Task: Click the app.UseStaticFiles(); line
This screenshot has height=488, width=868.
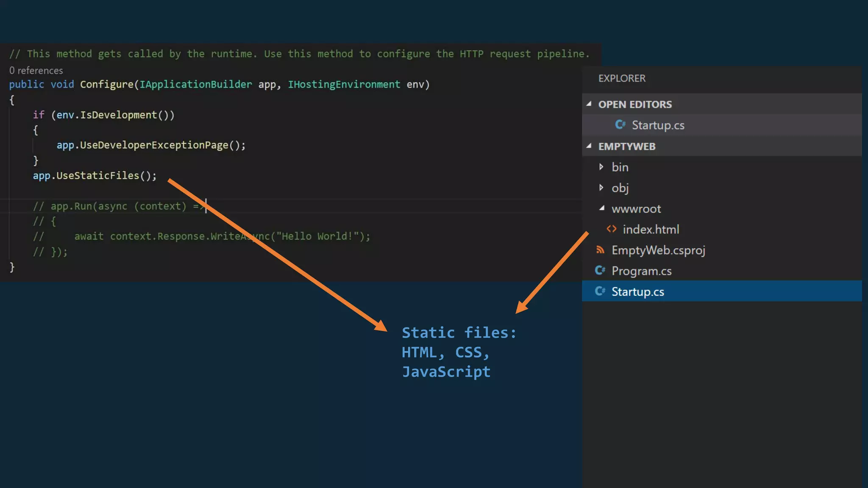Action: coord(95,176)
